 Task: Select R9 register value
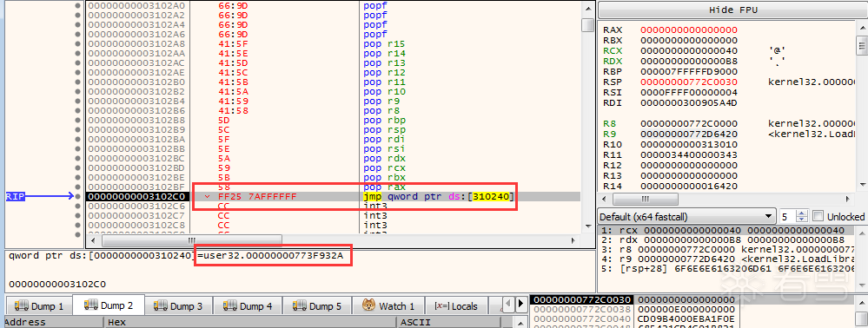point(689,134)
